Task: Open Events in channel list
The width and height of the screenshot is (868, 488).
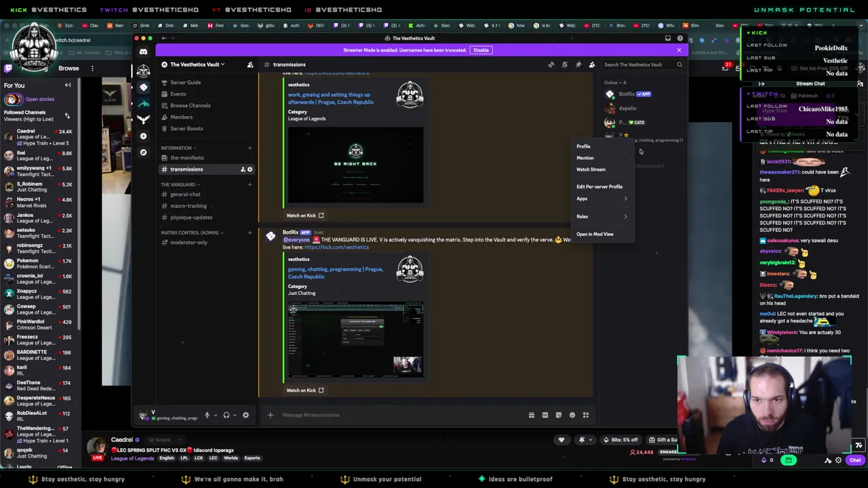Action: pyautogui.click(x=178, y=94)
